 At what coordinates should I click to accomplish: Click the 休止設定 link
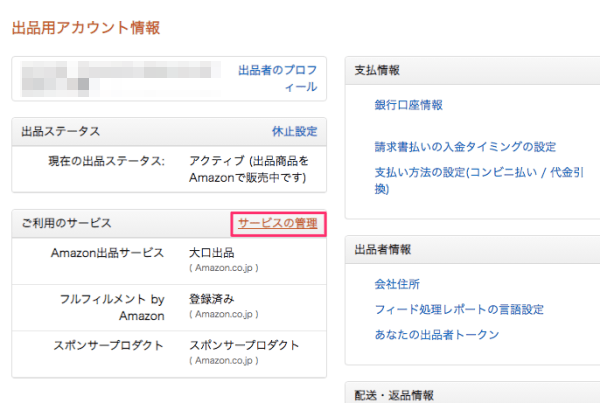(294, 131)
